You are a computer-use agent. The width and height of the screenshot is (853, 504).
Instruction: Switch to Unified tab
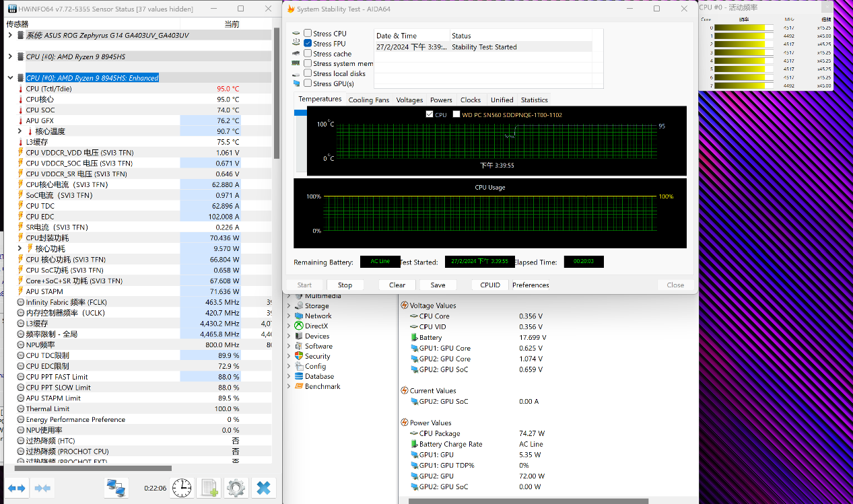[x=502, y=100]
